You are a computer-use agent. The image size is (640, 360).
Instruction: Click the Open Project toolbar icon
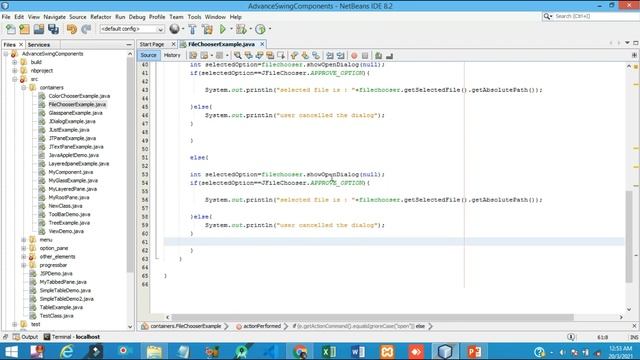coord(39,29)
